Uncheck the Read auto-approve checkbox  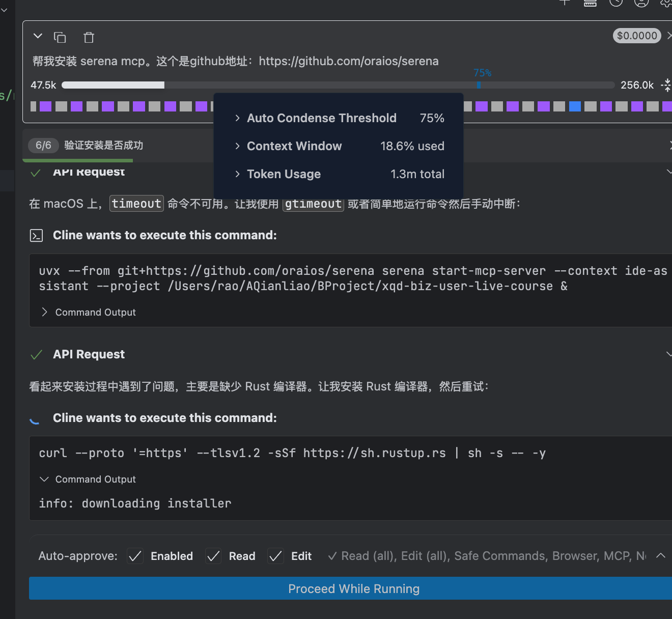pyautogui.click(x=213, y=556)
